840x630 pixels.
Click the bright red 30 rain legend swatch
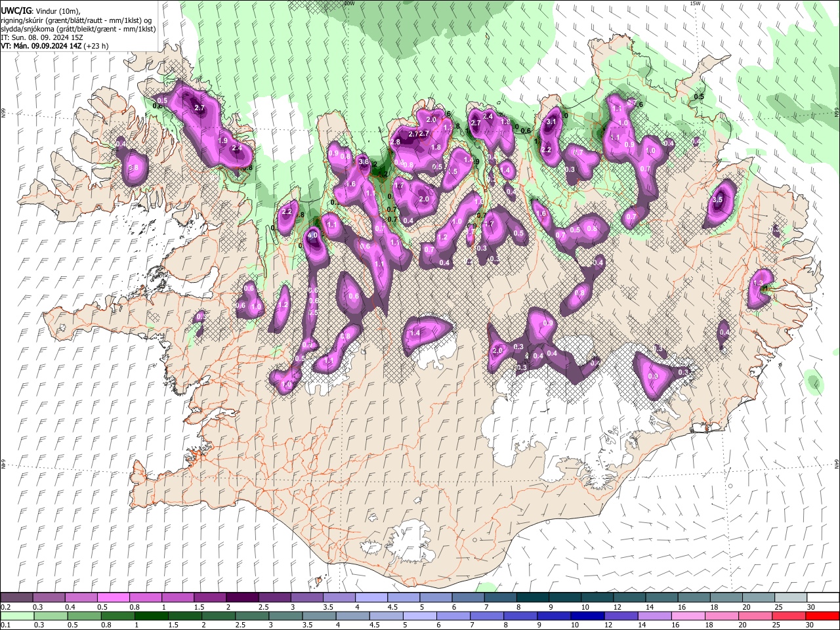point(823,616)
